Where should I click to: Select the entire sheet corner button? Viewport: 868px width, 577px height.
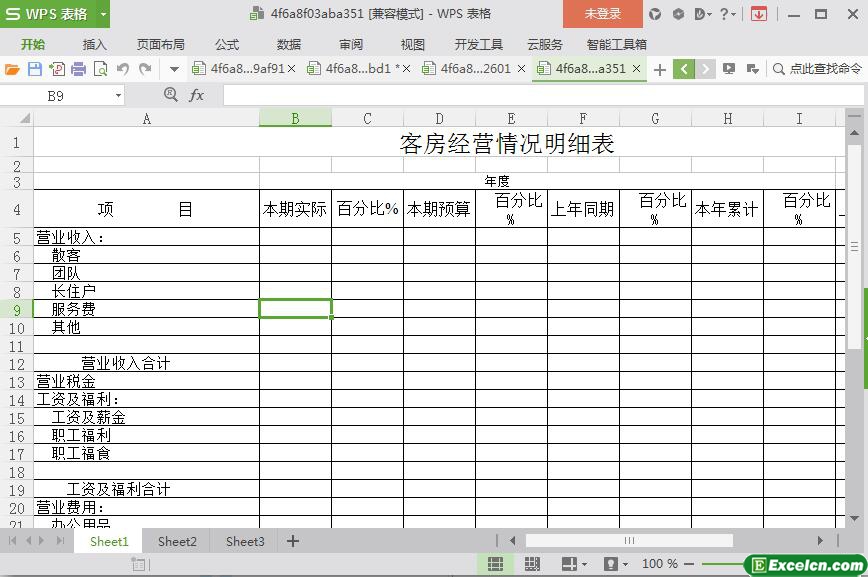(24, 118)
